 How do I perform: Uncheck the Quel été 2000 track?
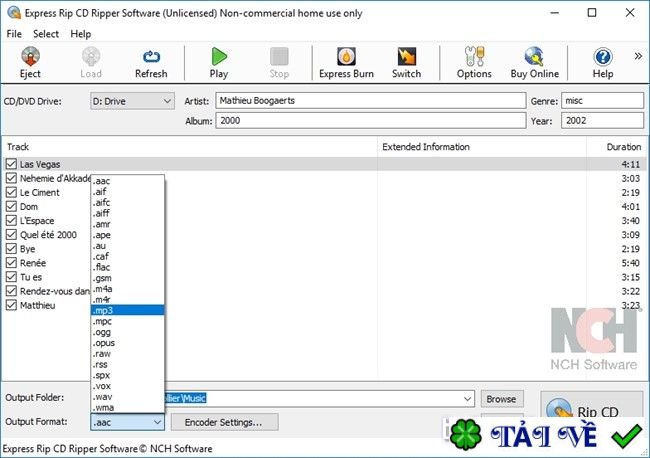tap(11, 235)
